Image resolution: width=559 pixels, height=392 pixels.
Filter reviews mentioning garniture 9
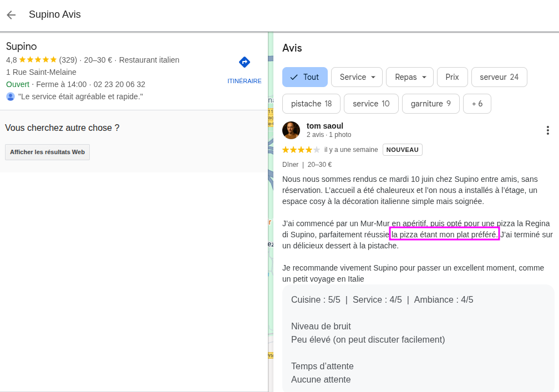[431, 104]
